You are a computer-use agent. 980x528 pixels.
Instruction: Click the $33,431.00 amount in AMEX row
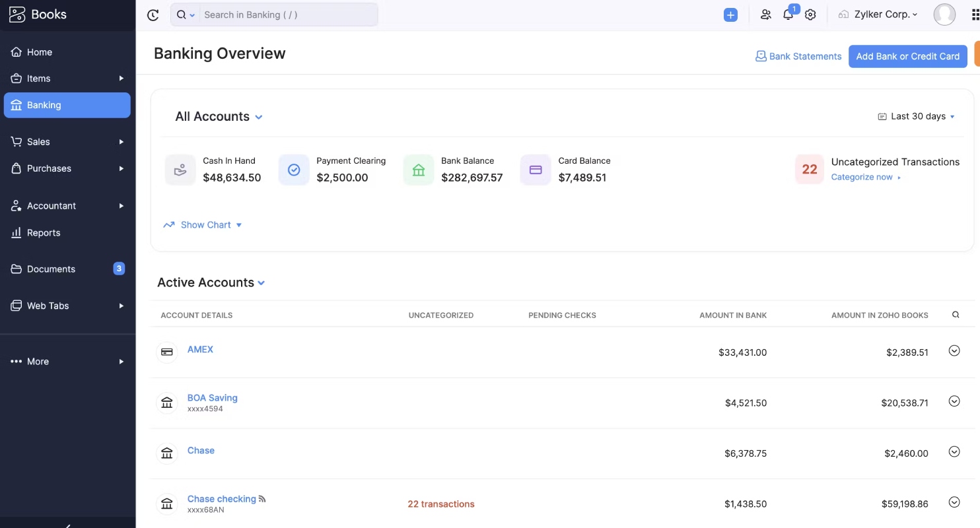[743, 352]
